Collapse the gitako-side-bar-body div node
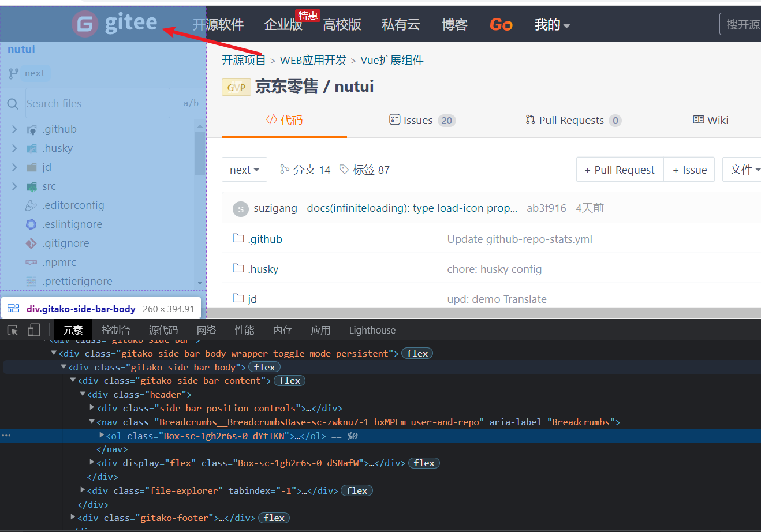The height and width of the screenshot is (532, 761). pos(64,367)
